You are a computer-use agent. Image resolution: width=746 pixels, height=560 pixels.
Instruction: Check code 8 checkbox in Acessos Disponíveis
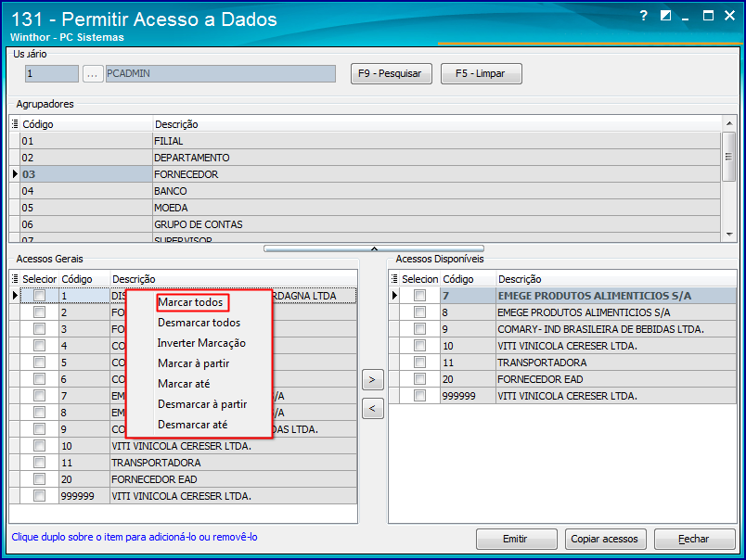419,312
